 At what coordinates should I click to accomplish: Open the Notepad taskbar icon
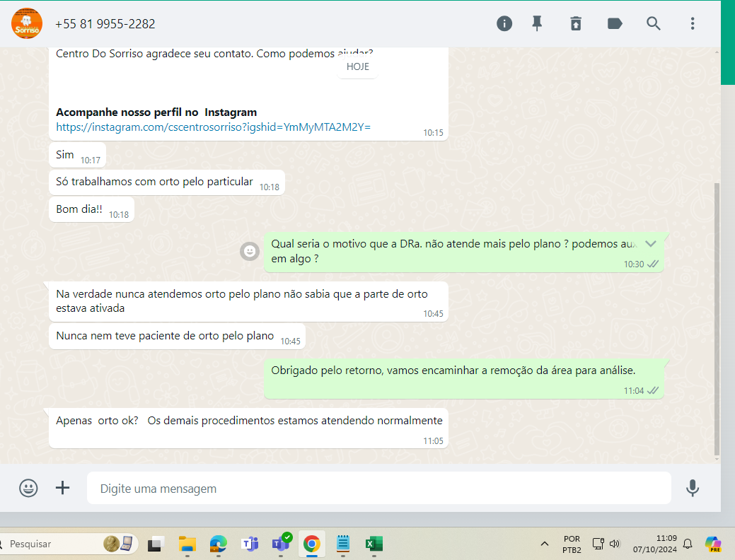(343, 544)
